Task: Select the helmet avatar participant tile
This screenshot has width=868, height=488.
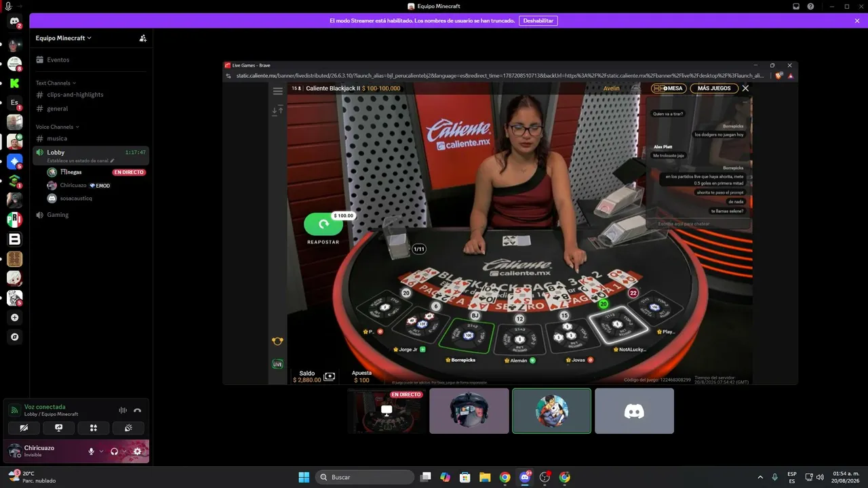Action: (x=469, y=411)
